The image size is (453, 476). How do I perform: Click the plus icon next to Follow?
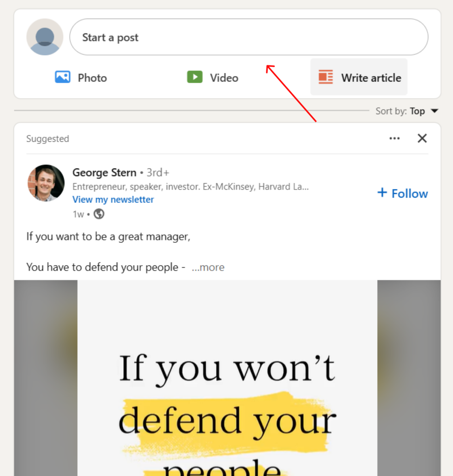point(382,192)
